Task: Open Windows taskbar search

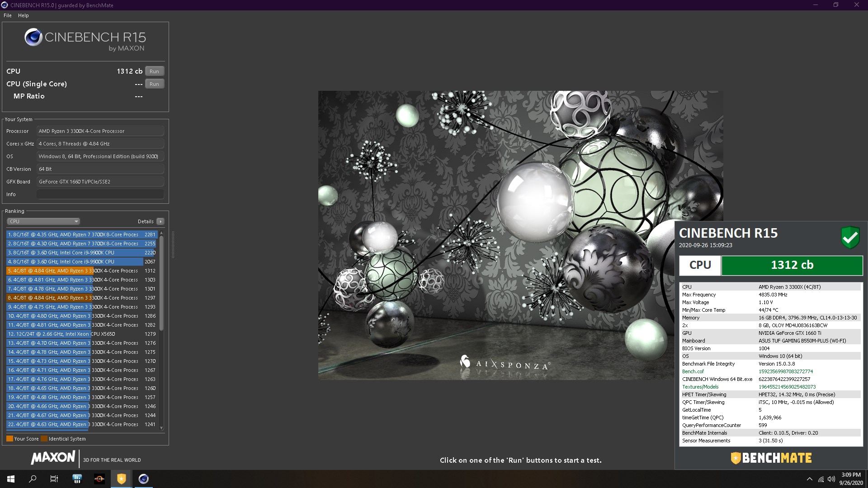Action: click(33, 479)
